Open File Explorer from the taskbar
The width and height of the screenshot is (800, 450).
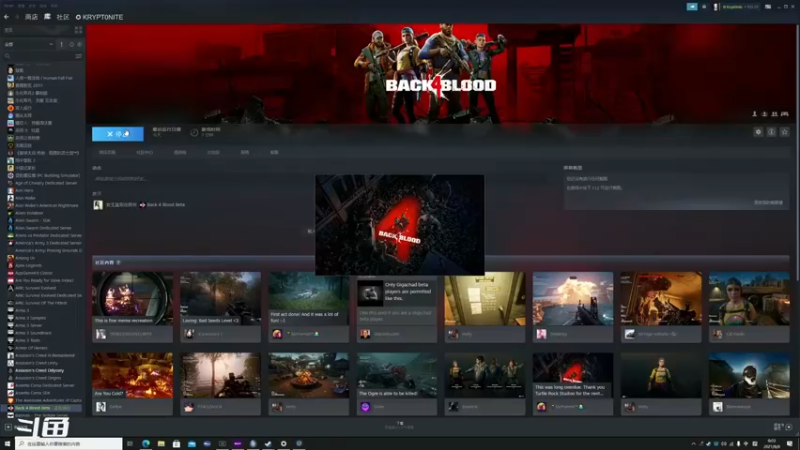coord(161,443)
